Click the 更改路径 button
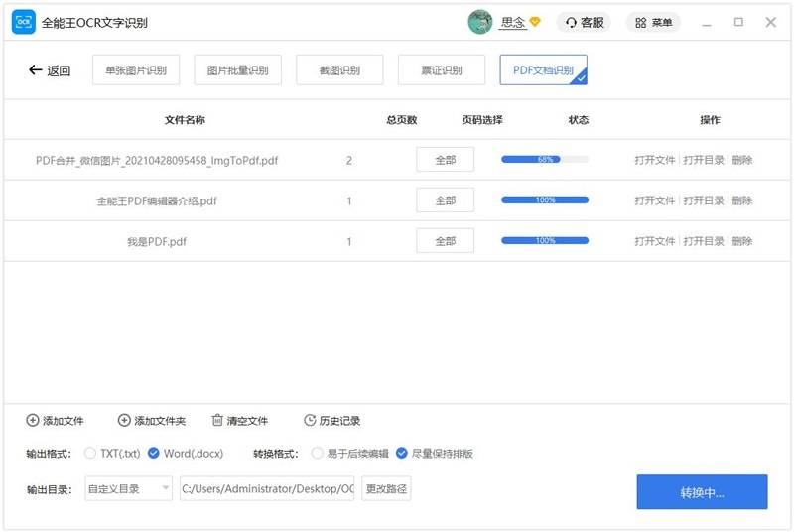 point(386,488)
